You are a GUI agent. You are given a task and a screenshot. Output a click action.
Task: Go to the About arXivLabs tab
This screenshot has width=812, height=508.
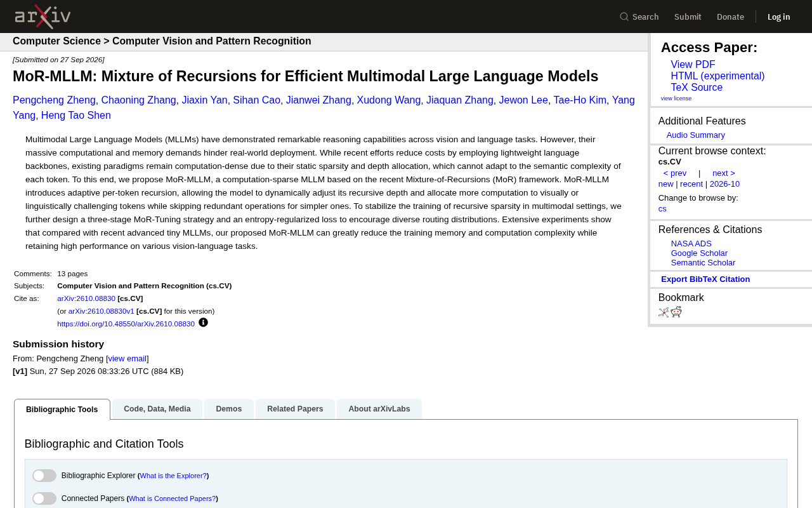379,409
